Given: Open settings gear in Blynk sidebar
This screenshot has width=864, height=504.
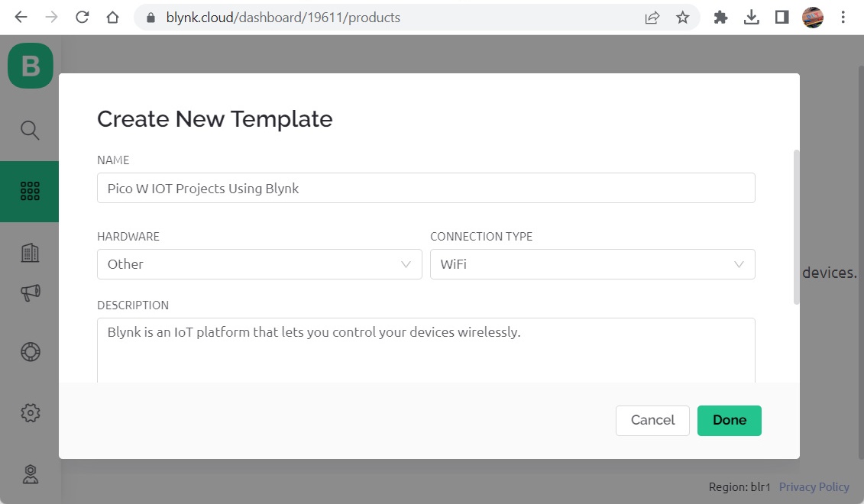Looking at the screenshot, I should 31,412.
